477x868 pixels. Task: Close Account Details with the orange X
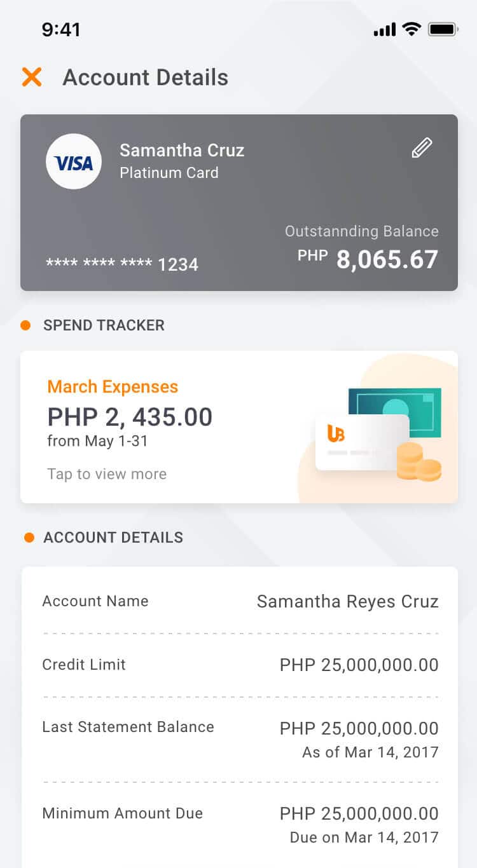pyautogui.click(x=31, y=78)
